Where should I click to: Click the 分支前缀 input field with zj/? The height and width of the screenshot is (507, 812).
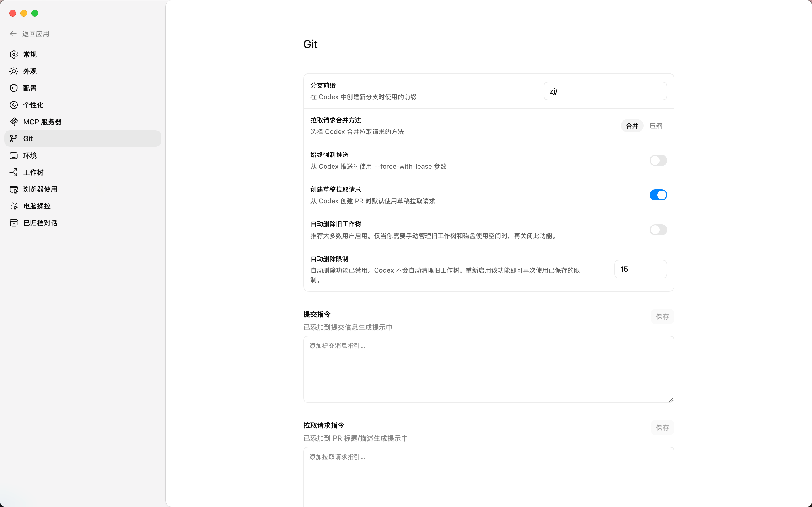[x=605, y=91]
